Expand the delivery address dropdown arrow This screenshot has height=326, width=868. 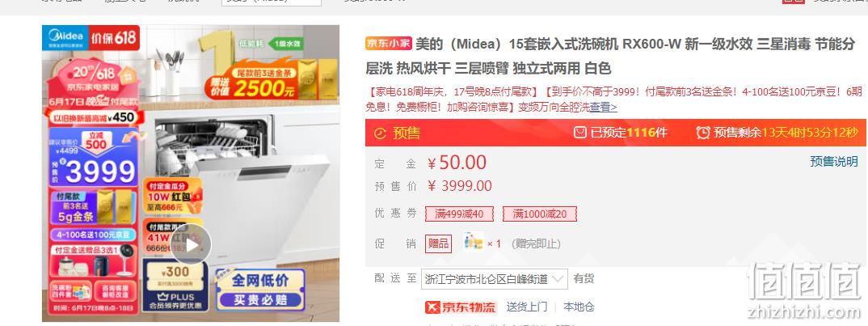coord(558,279)
